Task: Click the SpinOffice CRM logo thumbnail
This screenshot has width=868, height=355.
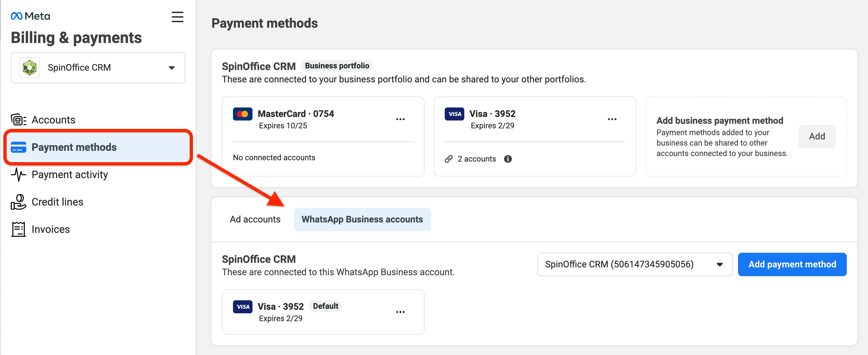Action: point(30,67)
